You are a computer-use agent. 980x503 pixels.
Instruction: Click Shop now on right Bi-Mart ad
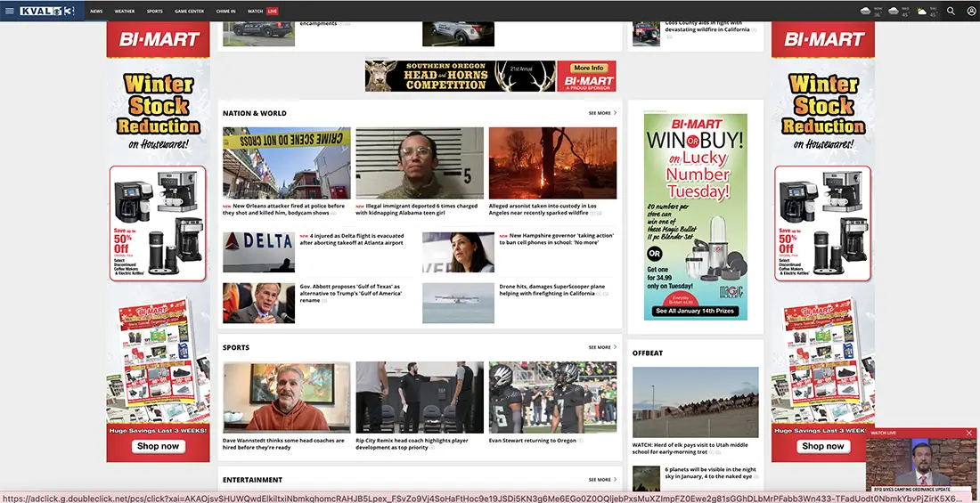click(x=823, y=446)
